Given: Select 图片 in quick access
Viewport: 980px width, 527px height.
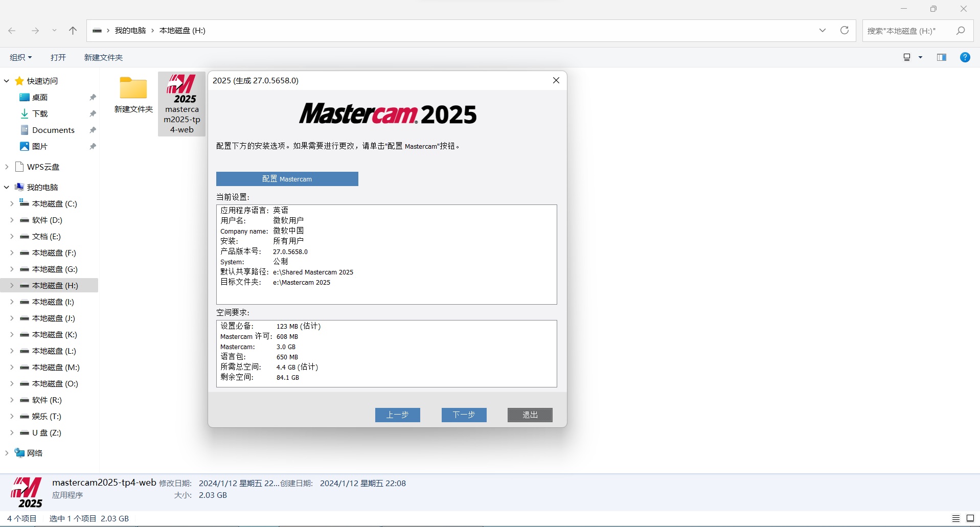Looking at the screenshot, I should pyautogui.click(x=40, y=146).
